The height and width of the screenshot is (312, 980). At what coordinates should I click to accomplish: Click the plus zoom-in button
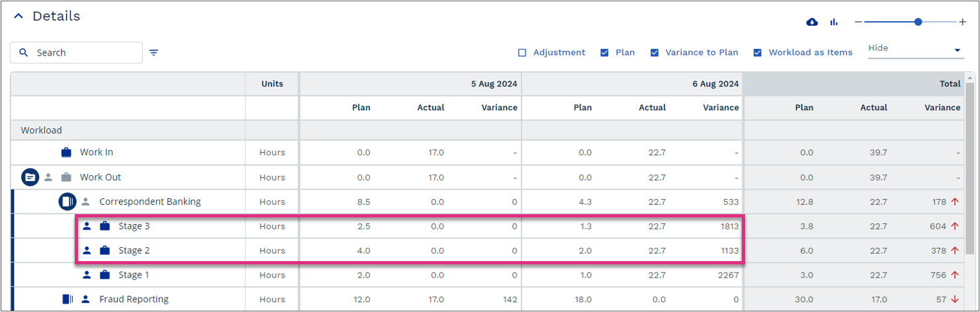pyautogui.click(x=962, y=22)
